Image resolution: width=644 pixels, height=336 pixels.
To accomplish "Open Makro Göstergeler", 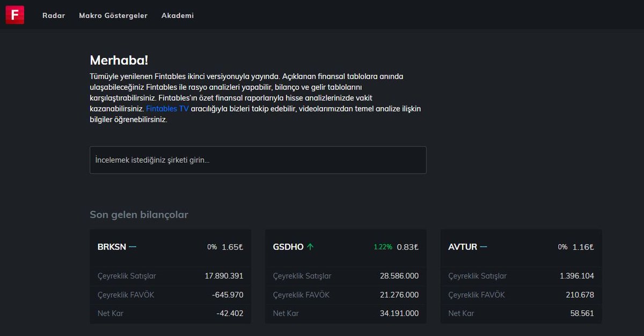I will [x=113, y=16].
